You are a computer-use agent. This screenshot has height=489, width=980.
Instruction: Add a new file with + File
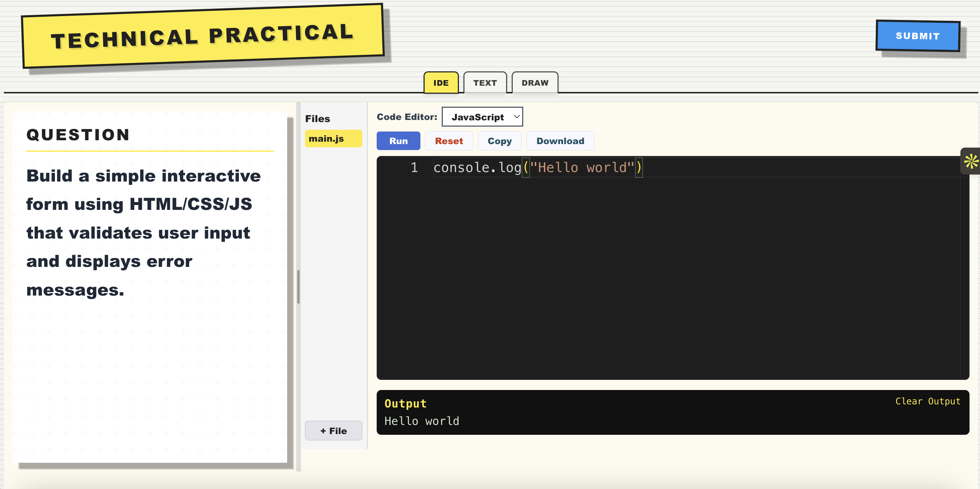point(333,431)
